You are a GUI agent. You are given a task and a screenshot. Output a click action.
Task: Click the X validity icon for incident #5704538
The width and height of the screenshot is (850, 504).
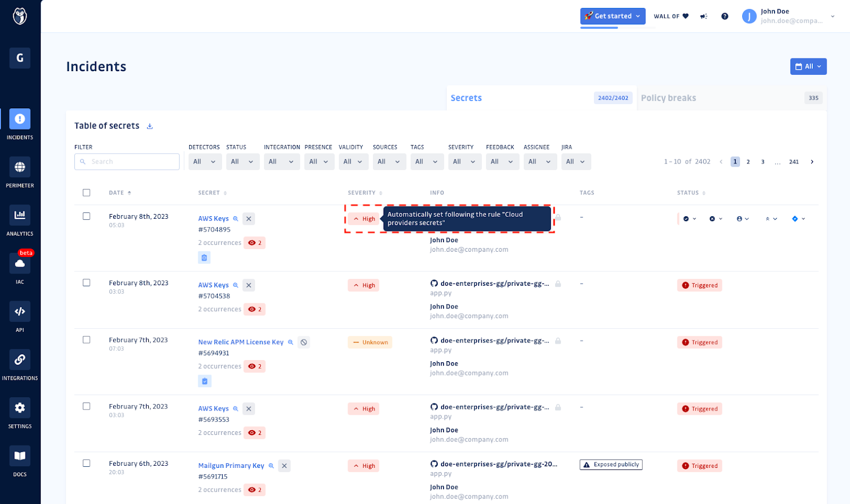pyautogui.click(x=249, y=285)
